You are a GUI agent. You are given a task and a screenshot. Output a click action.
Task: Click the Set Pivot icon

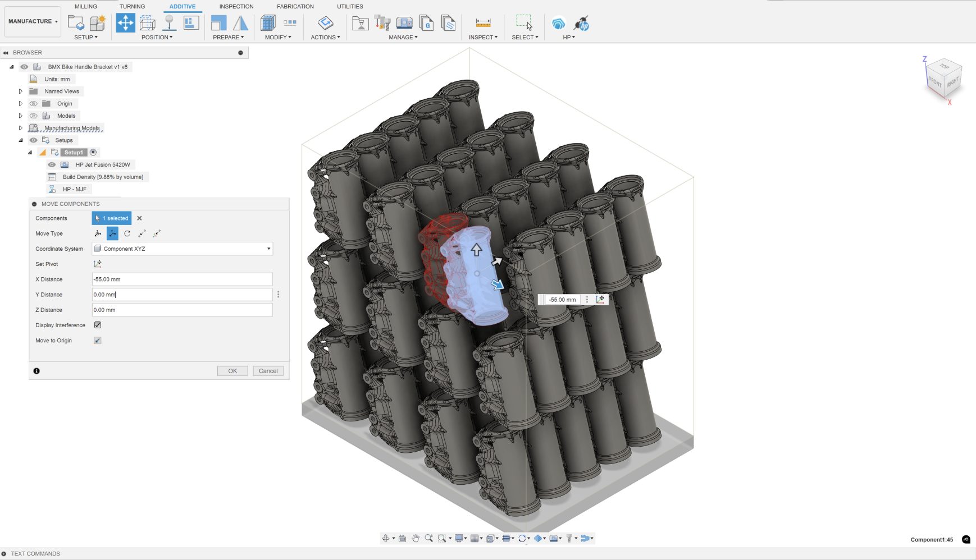click(x=98, y=264)
